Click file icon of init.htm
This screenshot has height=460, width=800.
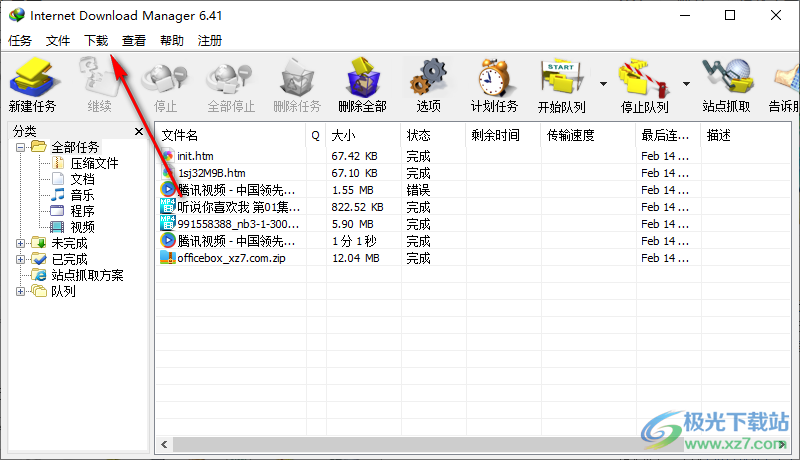pos(168,156)
